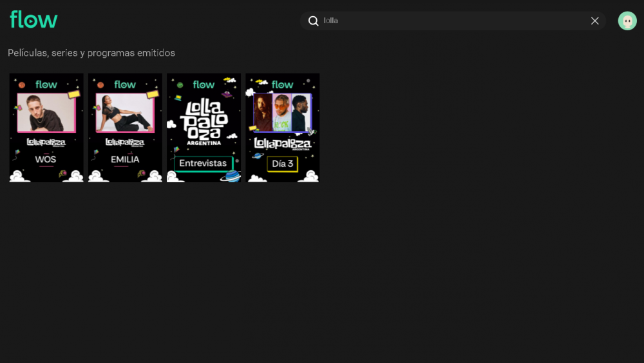Click the WOS artist photo
This screenshot has height=363, width=644.
[46, 113]
